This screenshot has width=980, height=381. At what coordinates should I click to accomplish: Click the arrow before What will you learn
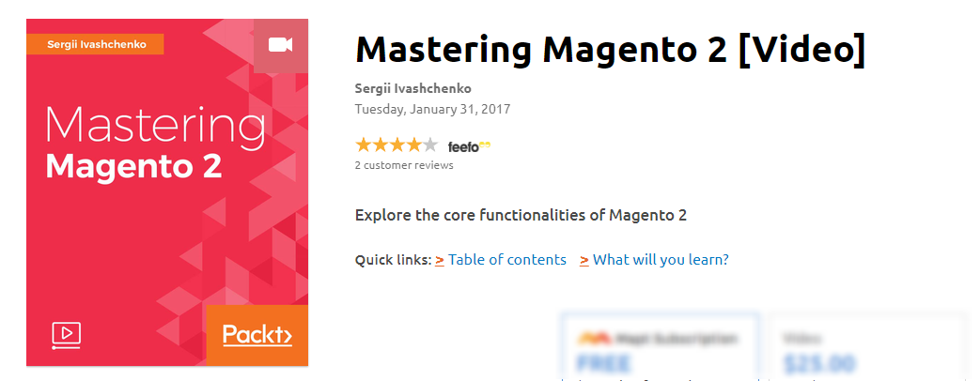coord(584,260)
